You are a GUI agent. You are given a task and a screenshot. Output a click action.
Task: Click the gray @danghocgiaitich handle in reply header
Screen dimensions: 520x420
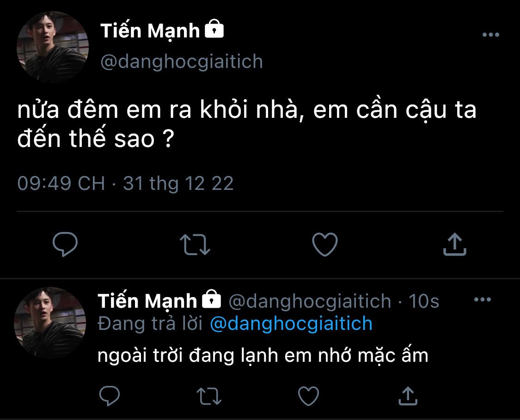click(x=310, y=301)
